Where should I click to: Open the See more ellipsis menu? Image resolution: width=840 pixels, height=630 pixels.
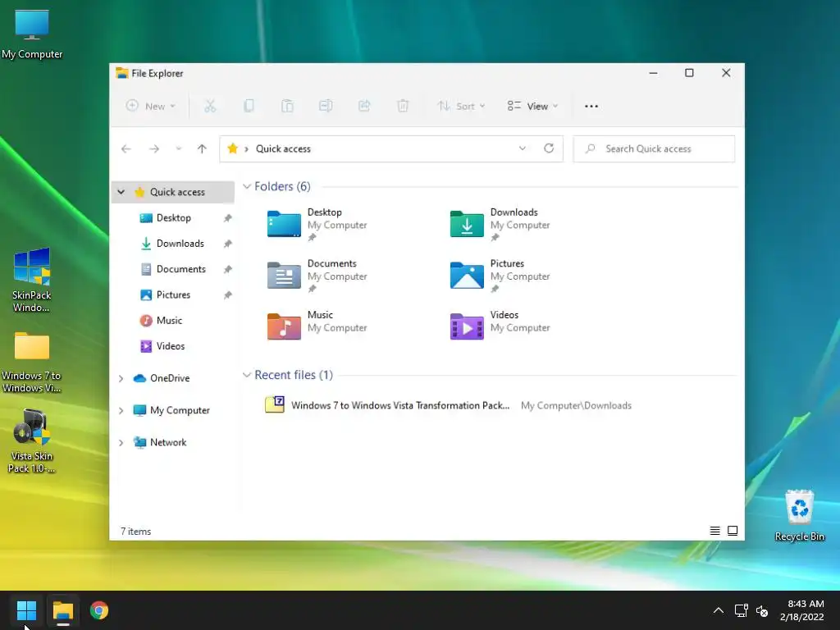591,106
